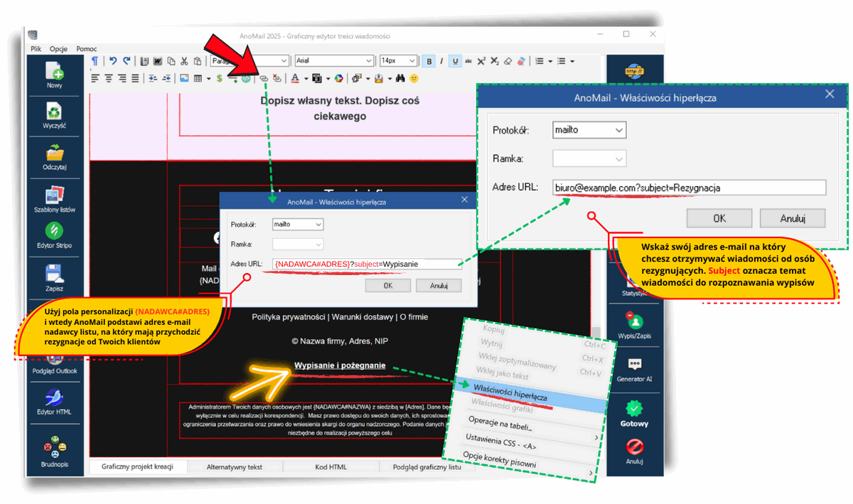Open the Pomoc menu

coord(87,49)
